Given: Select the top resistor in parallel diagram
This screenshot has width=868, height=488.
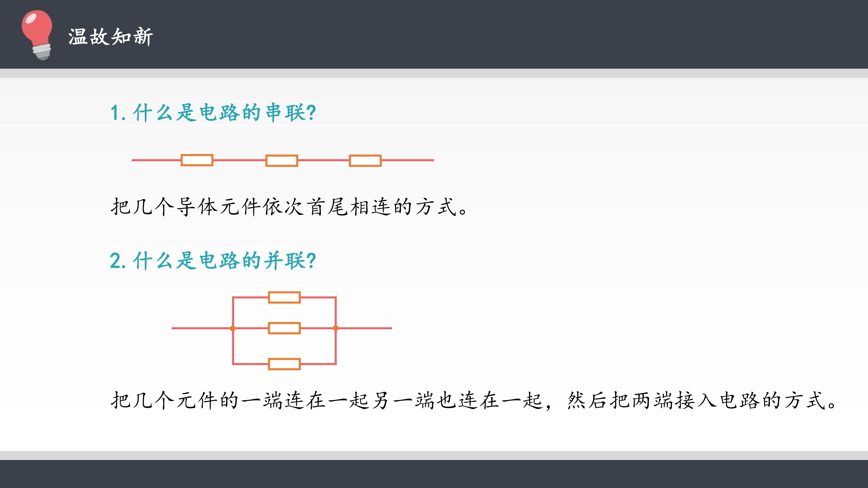Looking at the screenshot, I should 284,297.
